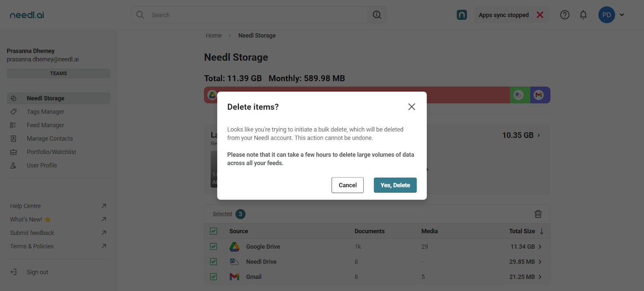Viewport: 644px width, 291px height.
Task: Click the Tags Manager tag icon
Action: coord(13,112)
